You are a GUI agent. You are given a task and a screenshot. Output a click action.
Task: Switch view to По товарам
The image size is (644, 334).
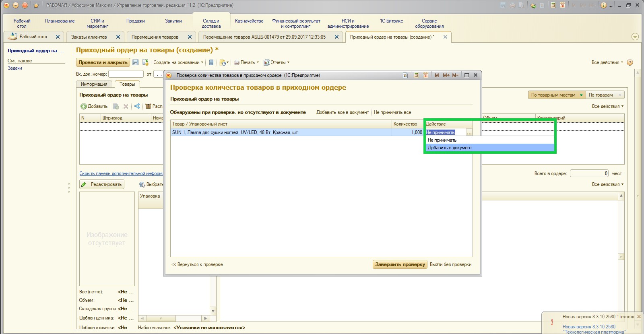pyautogui.click(x=605, y=95)
